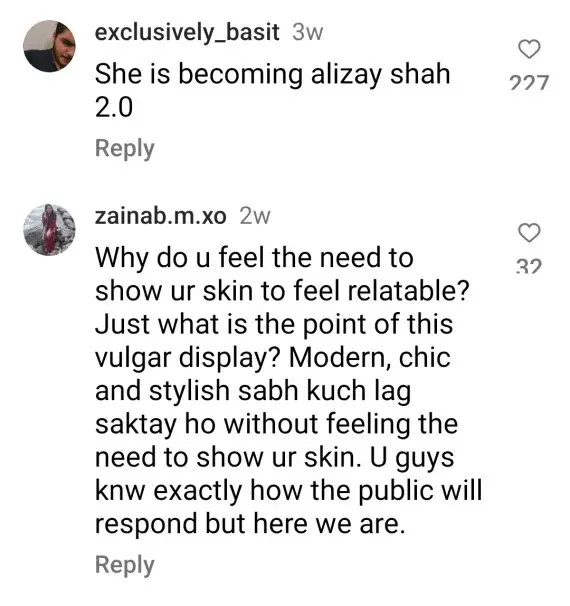This screenshot has width=570, height=606.
Task: Click the 2w timestamp
Action: pyautogui.click(x=255, y=216)
